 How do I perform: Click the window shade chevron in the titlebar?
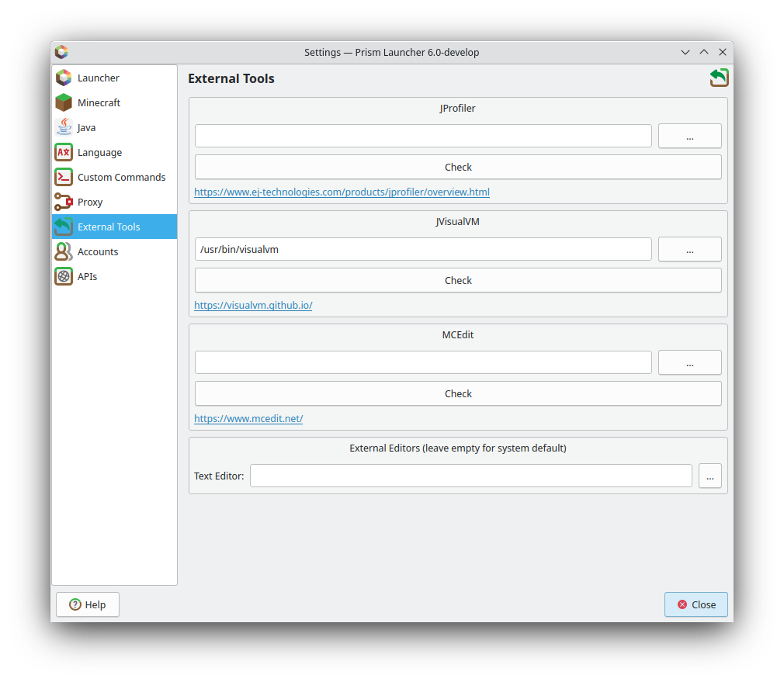click(x=685, y=52)
